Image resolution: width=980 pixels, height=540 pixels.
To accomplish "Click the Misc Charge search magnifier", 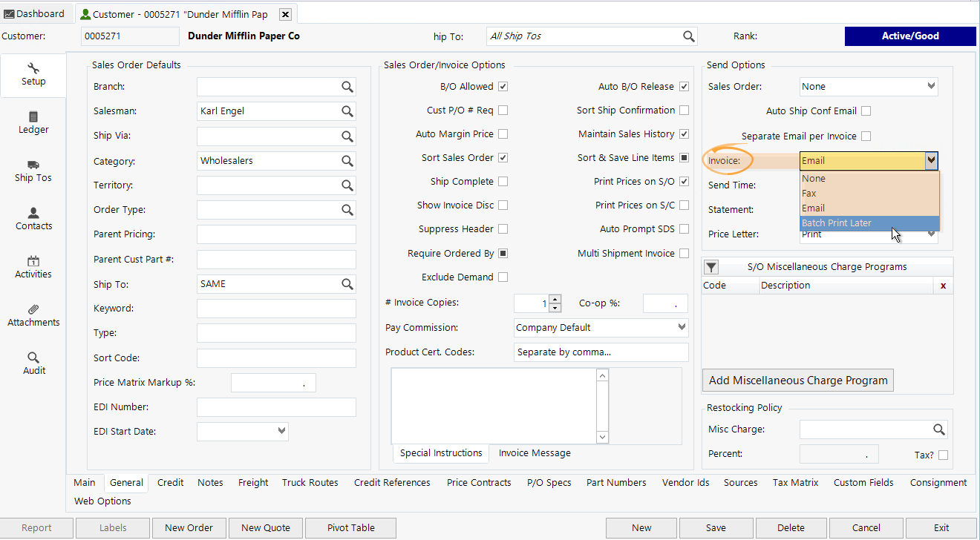I will coord(939,429).
